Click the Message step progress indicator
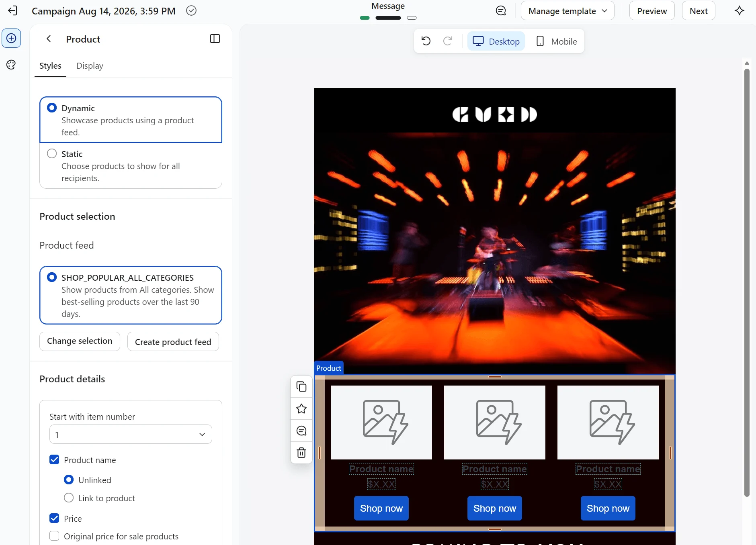 point(388,18)
